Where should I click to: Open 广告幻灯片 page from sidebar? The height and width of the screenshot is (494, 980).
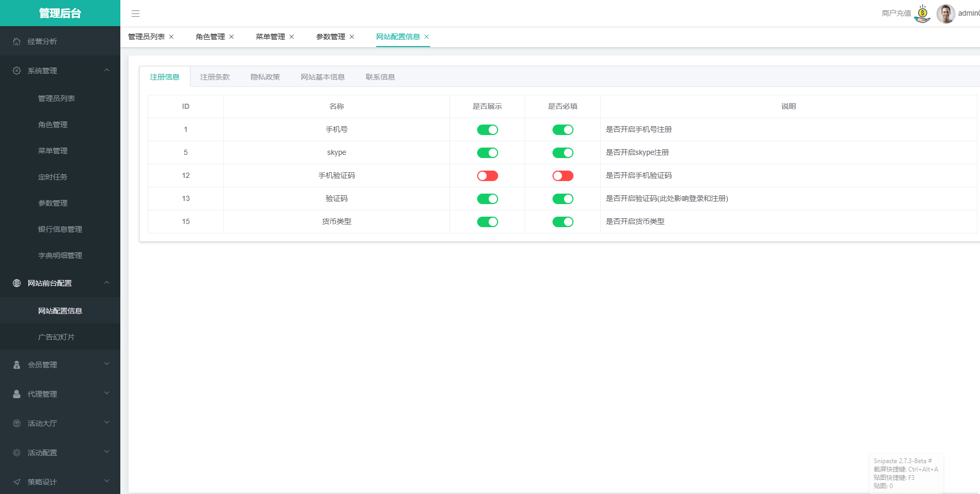click(x=57, y=337)
